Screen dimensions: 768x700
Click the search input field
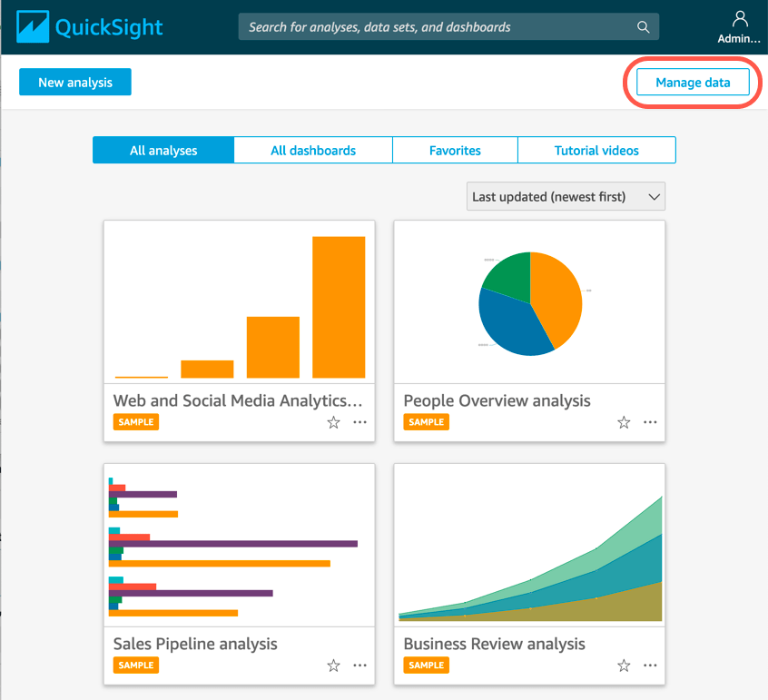(436, 26)
